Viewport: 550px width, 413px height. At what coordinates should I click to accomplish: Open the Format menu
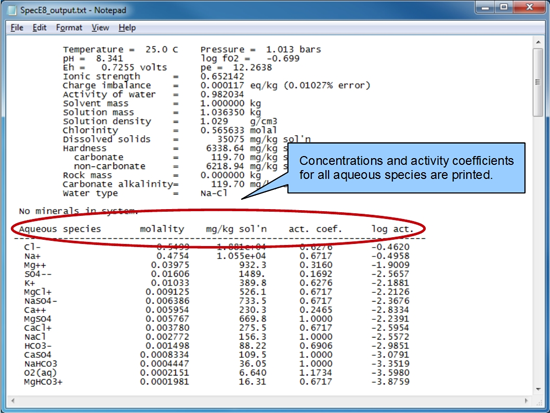click(x=69, y=28)
